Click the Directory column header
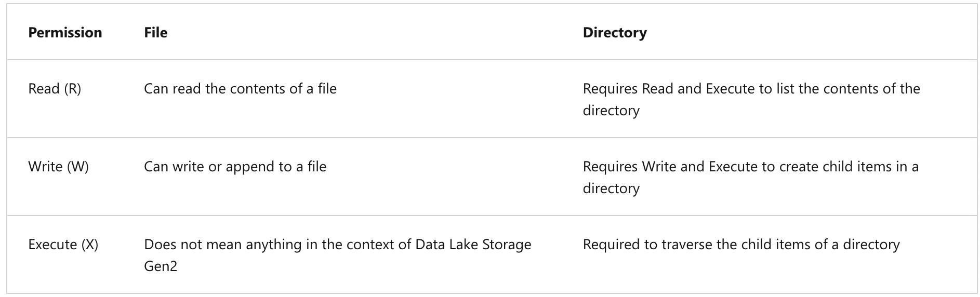Image resolution: width=980 pixels, height=297 pixels. [x=614, y=33]
